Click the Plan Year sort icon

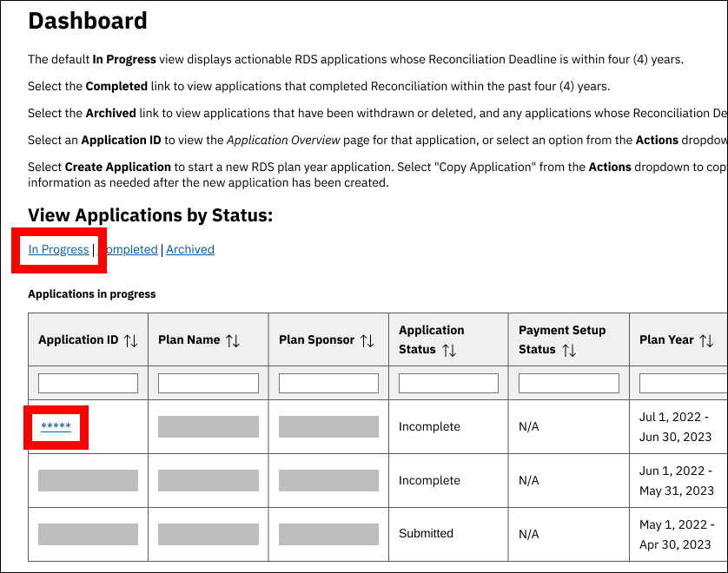tap(706, 340)
